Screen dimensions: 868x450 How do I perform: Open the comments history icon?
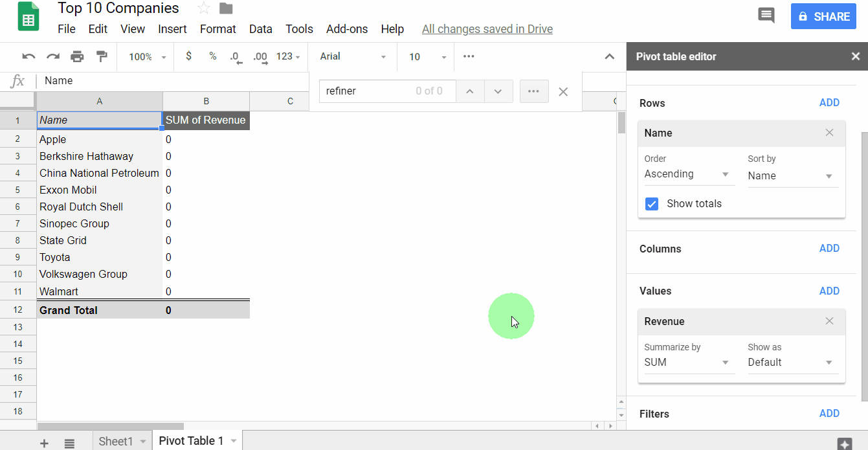[x=766, y=16]
